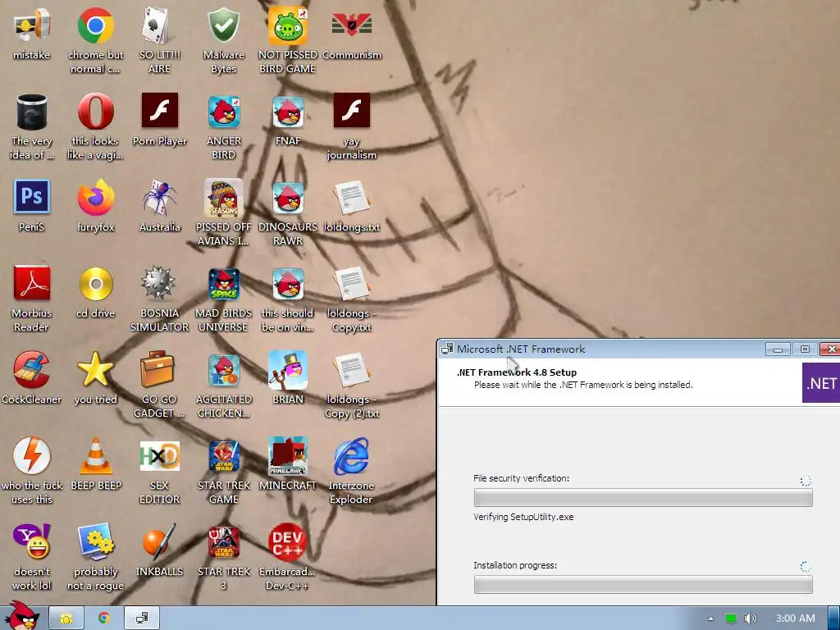Select PISSED OFF AVIANS seasons icon
Image resolution: width=840 pixels, height=630 pixels.
pos(223,199)
